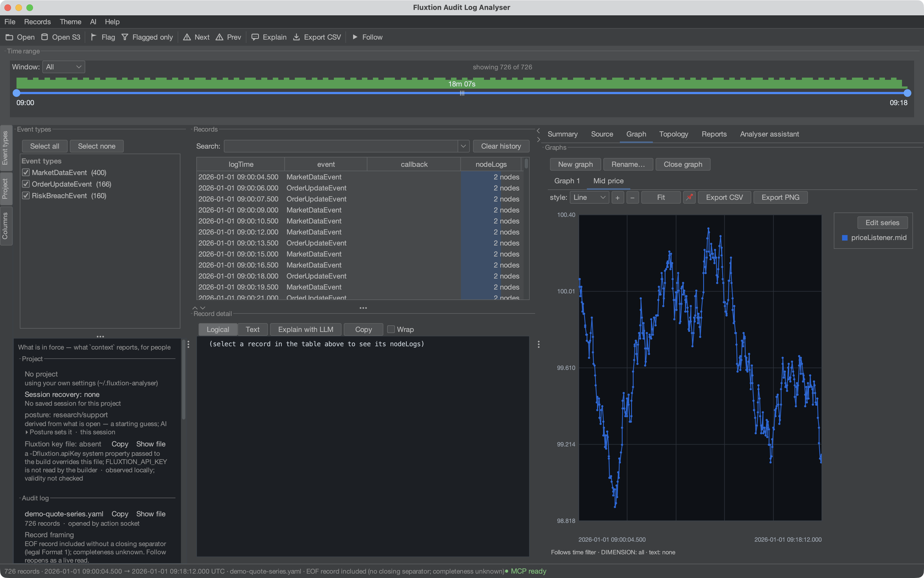924x578 pixels.
Task: Switch to the Source tab
Action: pos(602,134)
